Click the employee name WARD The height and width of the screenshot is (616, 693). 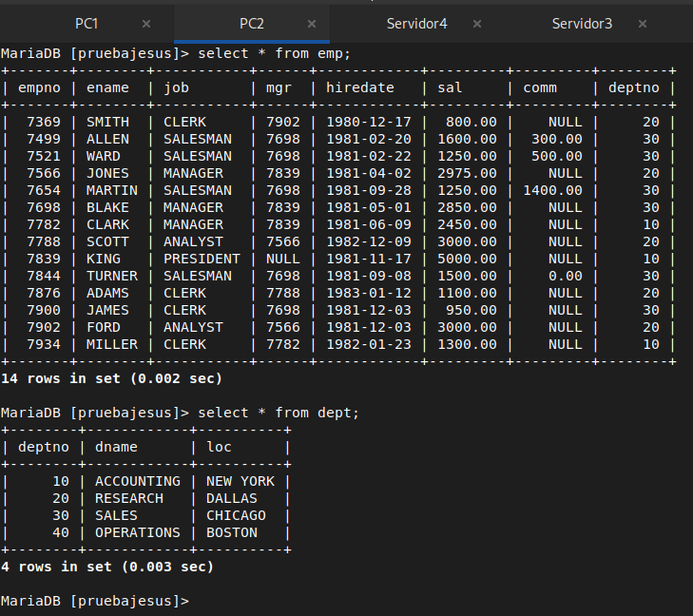104,157
